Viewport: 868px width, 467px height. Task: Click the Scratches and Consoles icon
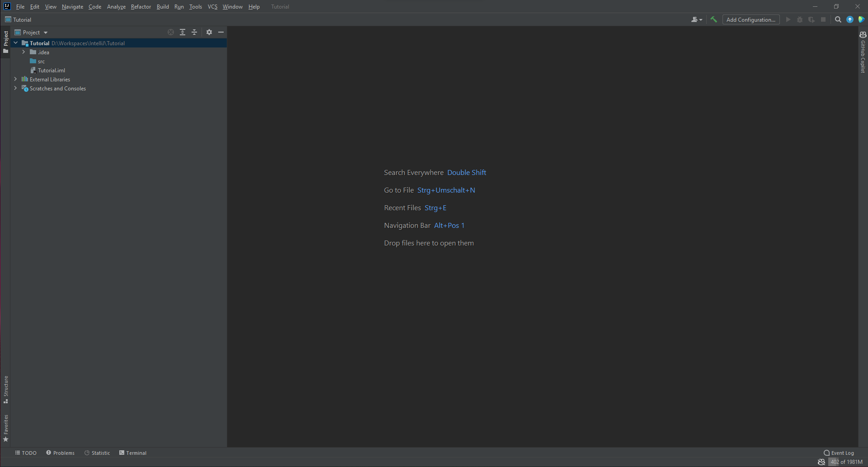click(x=25, y=88)
